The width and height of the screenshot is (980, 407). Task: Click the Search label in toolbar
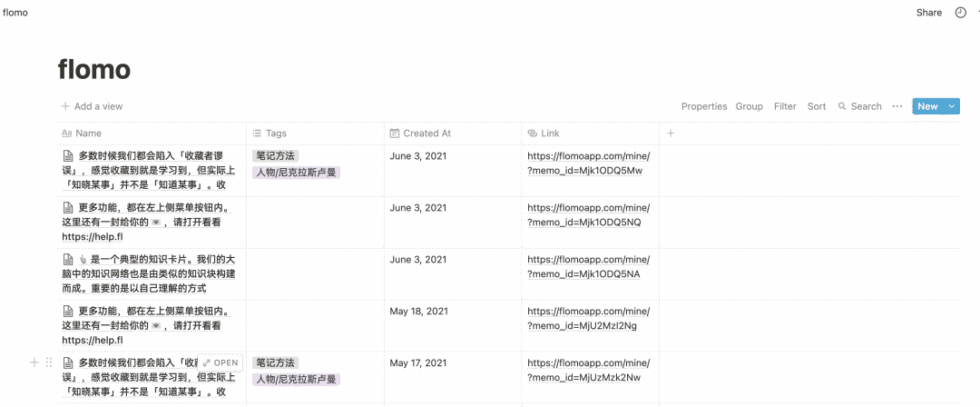(x=866, y=106)
